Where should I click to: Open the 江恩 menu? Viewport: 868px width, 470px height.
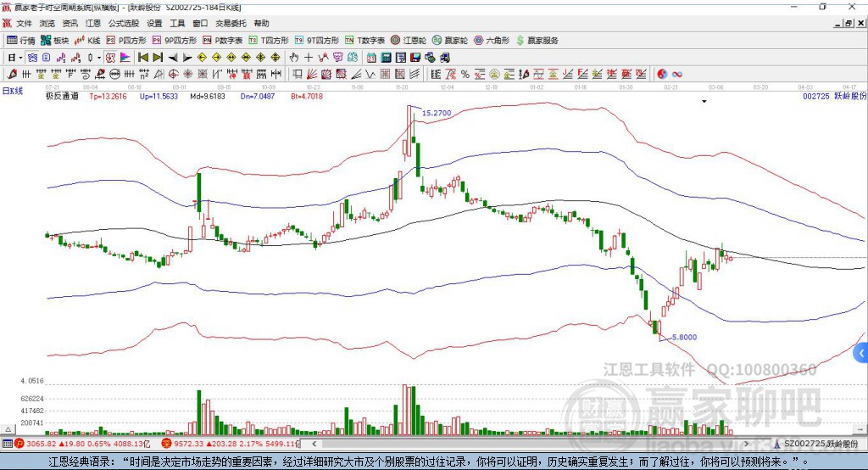coord(93,23)
